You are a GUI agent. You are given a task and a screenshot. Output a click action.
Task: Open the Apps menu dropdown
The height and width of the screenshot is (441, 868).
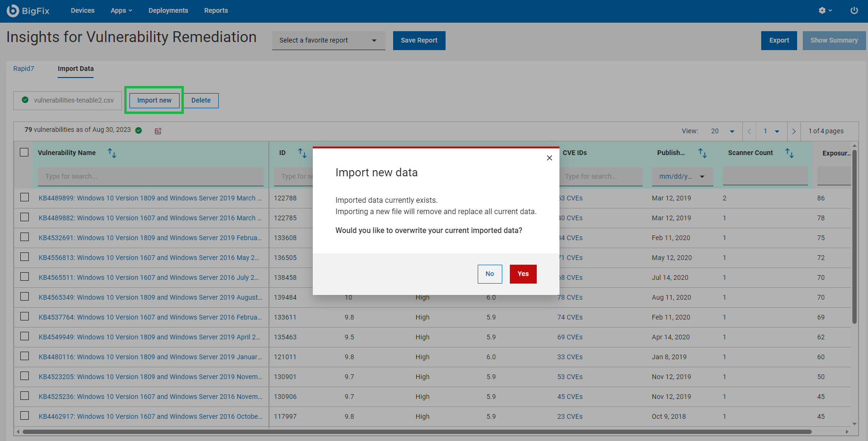pyautogui.click(x=121, y=10)
